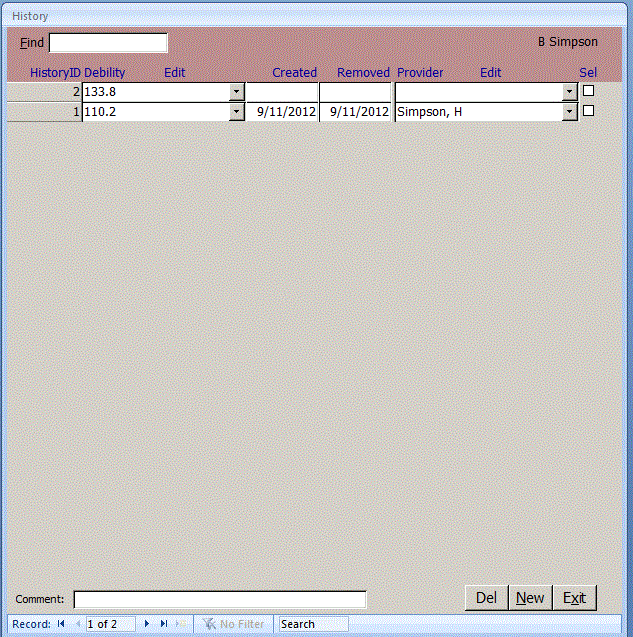Viewport: 633px width, 637px height.
Task: Open empty Provider dropdown in row 2
Action: click(x=570, y=92)
